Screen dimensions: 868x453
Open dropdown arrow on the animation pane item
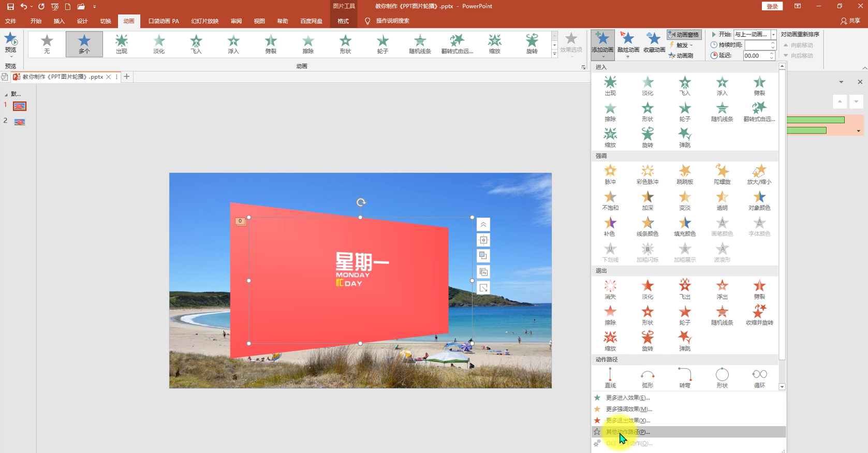[x=859, y=131]
